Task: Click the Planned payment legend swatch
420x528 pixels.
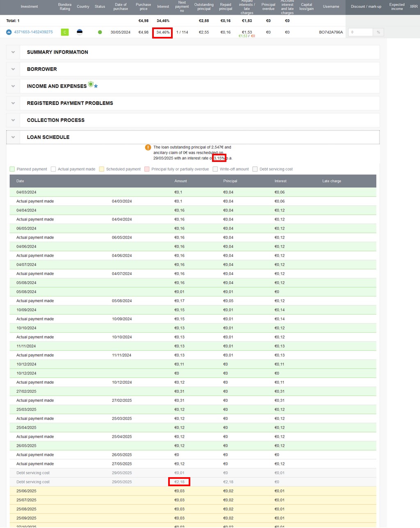Action: coord(12,169)
